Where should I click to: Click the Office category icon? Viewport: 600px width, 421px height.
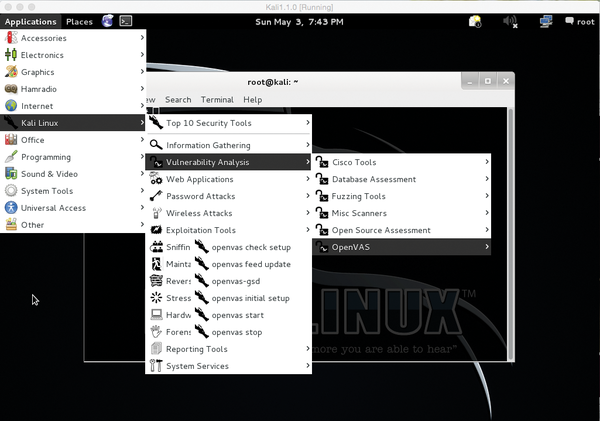click(x=11, y=140)
